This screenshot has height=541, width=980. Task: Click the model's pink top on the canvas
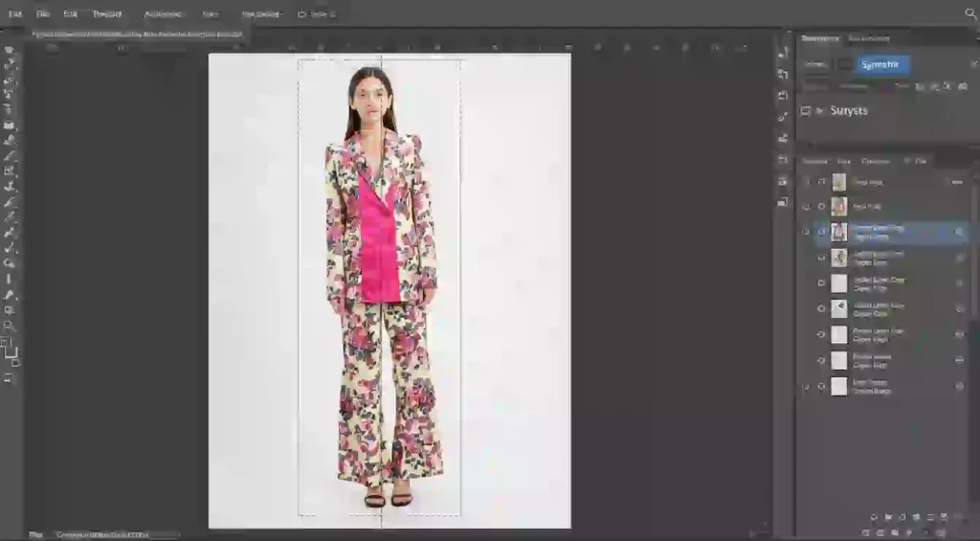pos(379,247)
